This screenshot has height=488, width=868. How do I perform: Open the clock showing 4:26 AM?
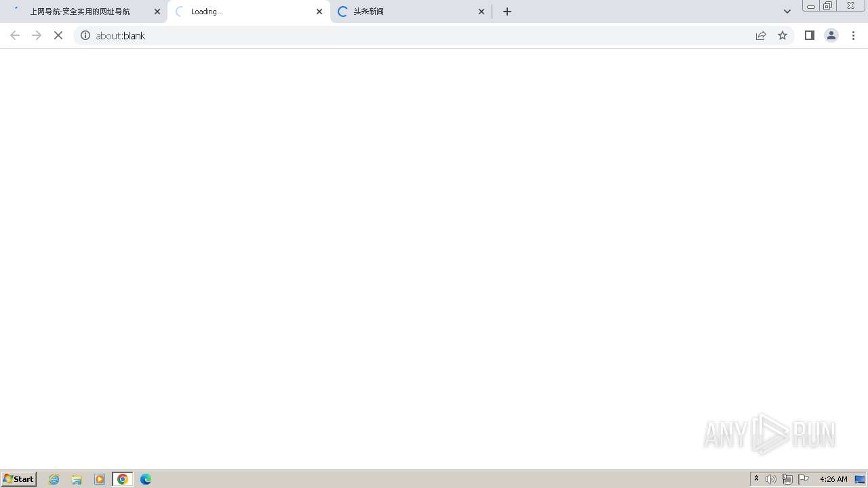[833, 479]
